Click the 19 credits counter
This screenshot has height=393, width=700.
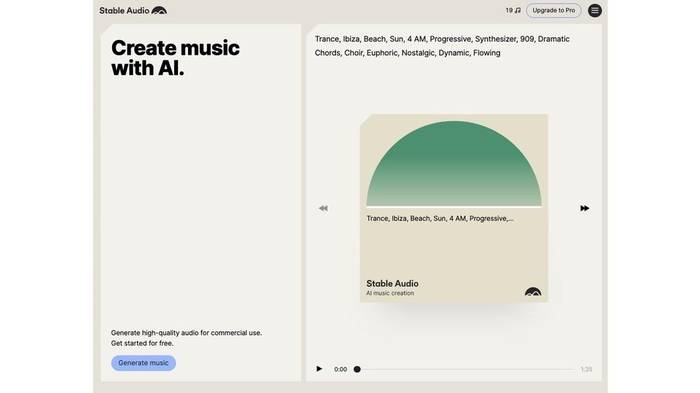coord(509,10)
